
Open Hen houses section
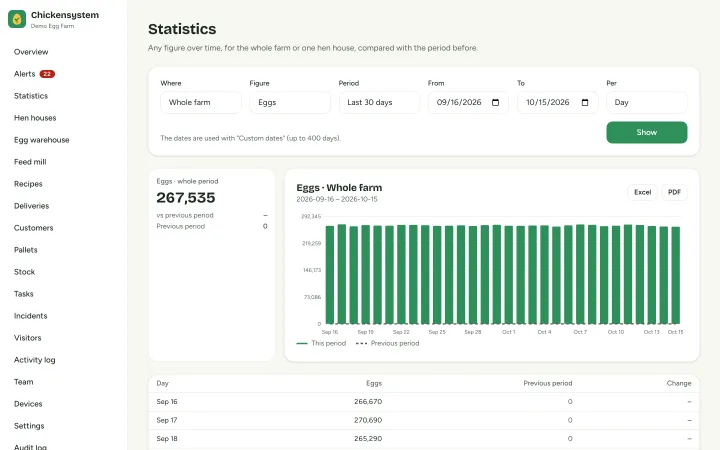35,118
